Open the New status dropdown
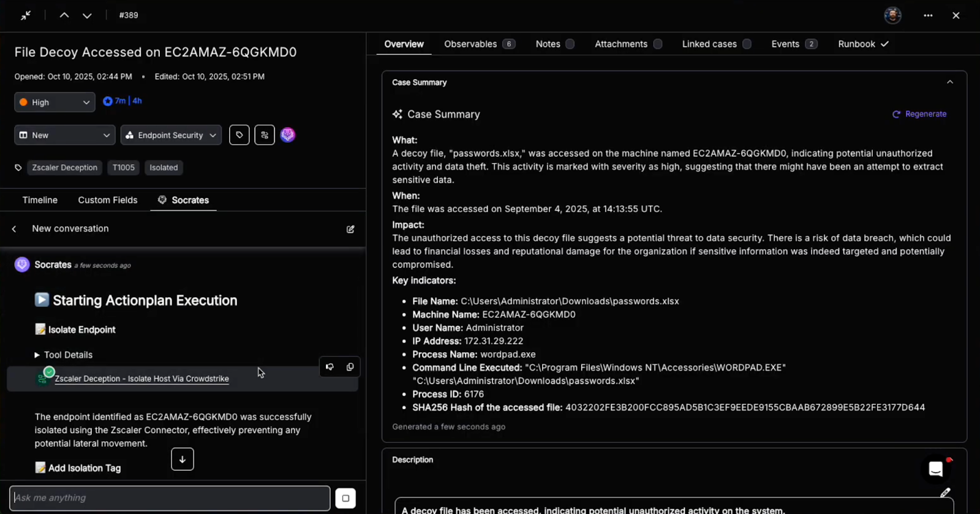This screenshot has height=514, width=980. (64, 135)
